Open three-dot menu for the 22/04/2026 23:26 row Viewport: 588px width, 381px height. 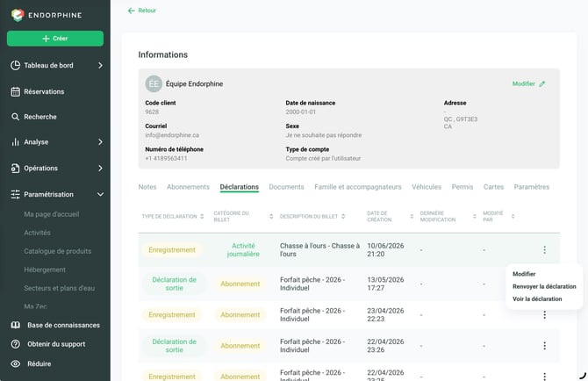point(544,345)
